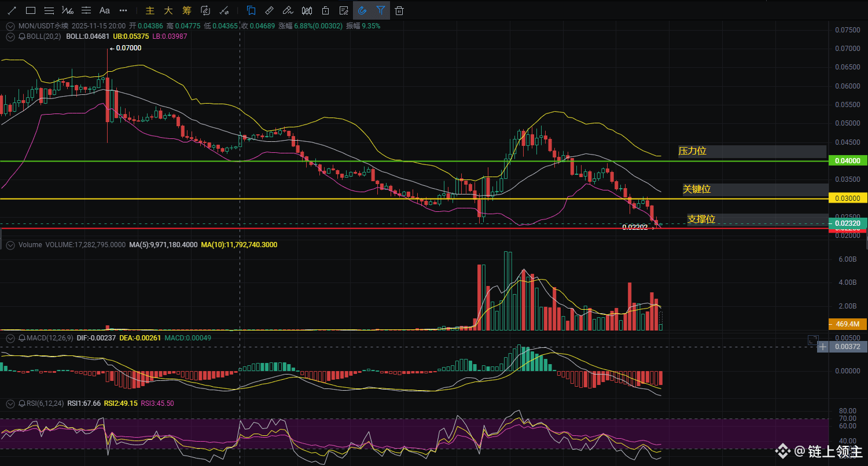Viewport: 868px width, 466px height.
Task: Toggle the blue funnel filter button
Action: click(x=380, y=10)
